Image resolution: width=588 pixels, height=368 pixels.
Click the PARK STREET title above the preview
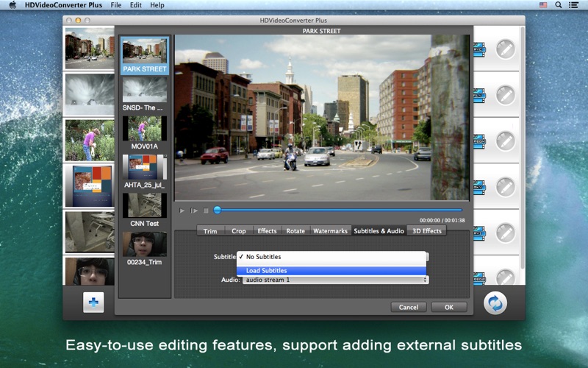coord(321,31)
